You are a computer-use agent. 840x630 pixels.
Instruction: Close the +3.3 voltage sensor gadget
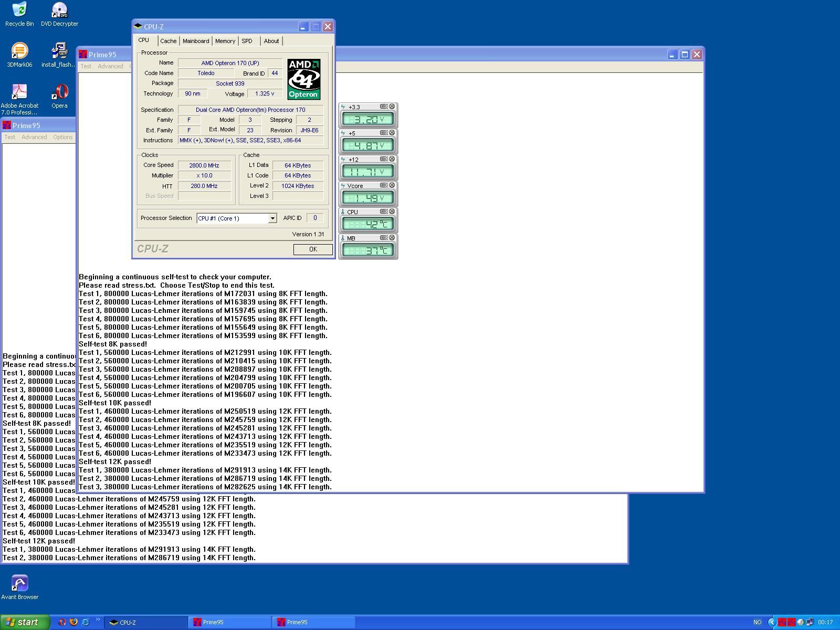[392, 107]
